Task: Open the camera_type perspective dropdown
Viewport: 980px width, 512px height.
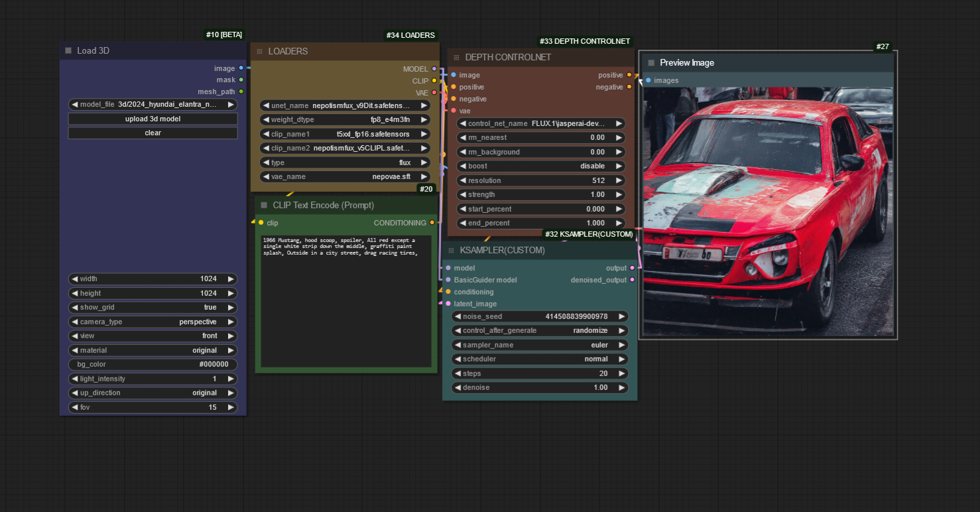Action: coord(153,322)
